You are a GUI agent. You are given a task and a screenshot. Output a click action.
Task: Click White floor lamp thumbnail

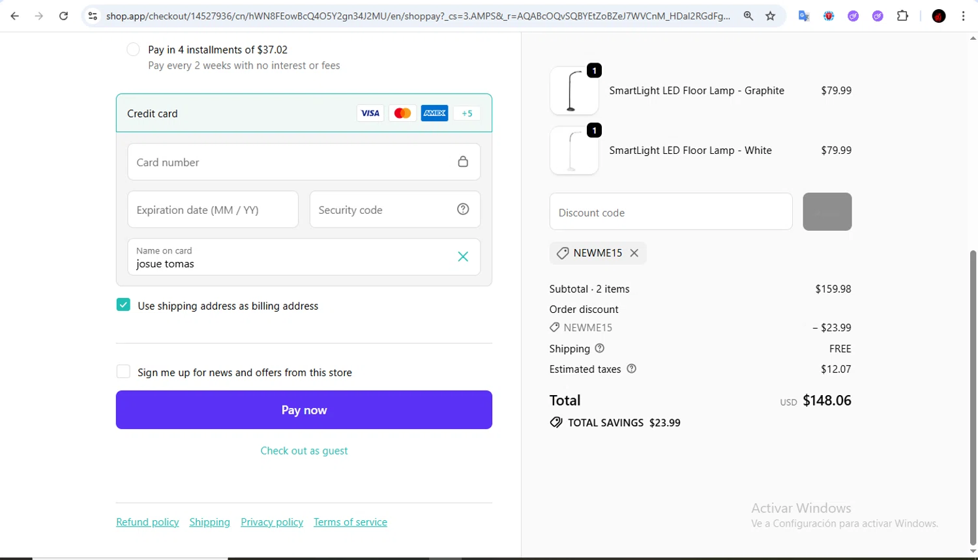pyautogui.click(x=574, y=150)
